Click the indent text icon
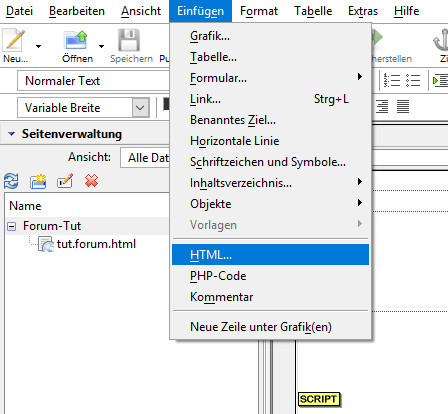Viewport: 448px width, 414px height. coord(440,80)
